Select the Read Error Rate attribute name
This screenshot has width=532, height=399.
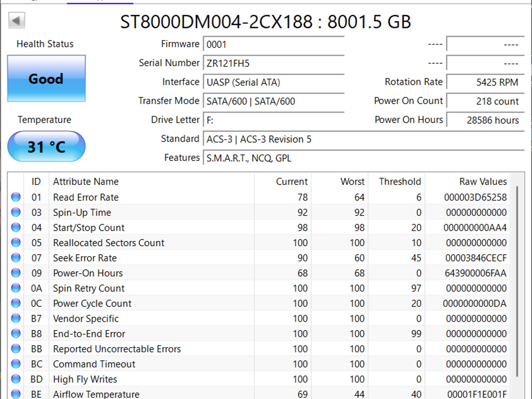[x=86, y=197]
